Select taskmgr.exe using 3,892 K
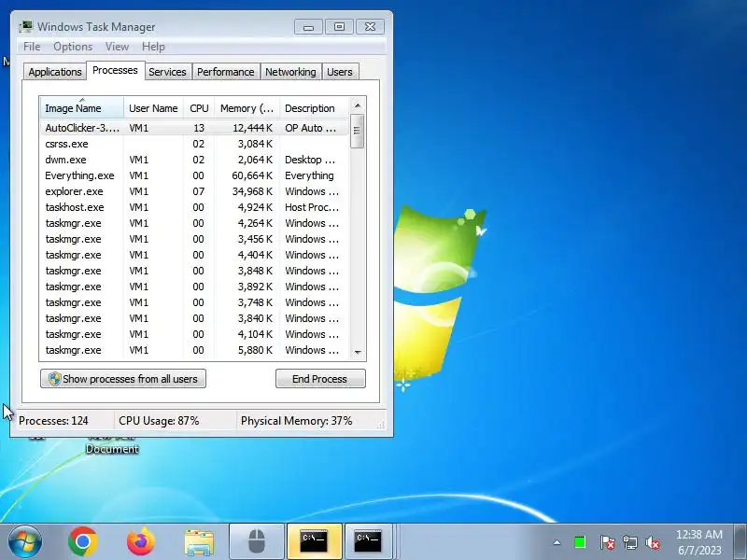The image size is (747, 560). coord(195,287)
